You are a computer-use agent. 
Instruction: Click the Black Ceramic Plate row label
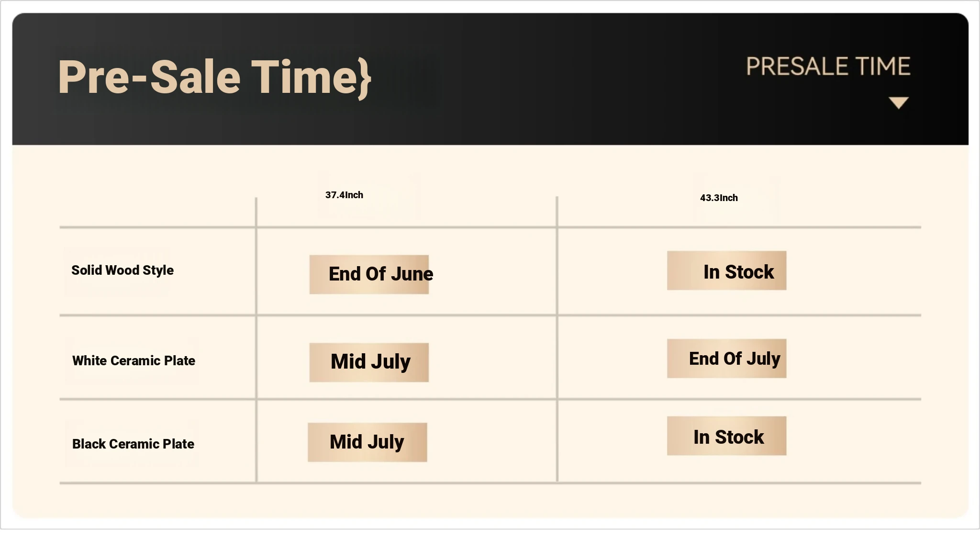(x=133, y=444)
